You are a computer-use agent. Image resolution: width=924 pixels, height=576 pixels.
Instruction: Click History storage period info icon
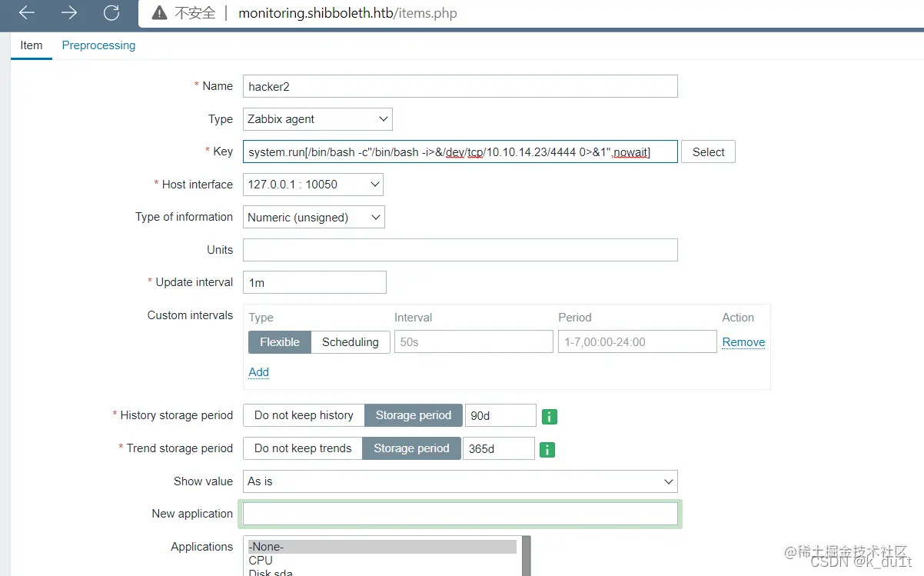click(550, 416)
